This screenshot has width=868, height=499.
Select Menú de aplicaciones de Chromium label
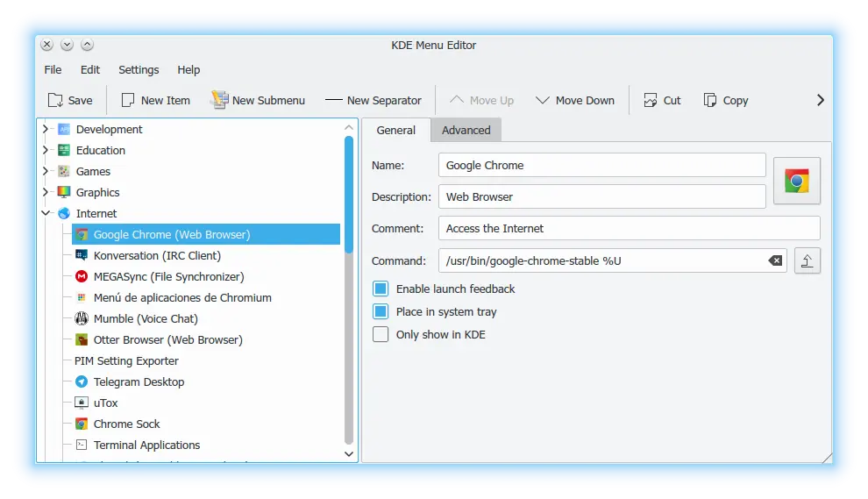[182, 297]
